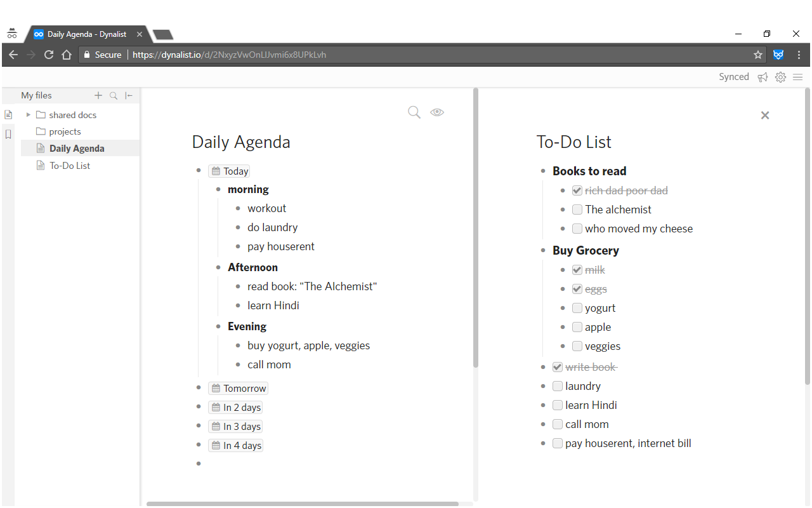Screen dimensions: 812x508
Task: Uncheck the milk checkbox
Action: (x=577, y=270)
